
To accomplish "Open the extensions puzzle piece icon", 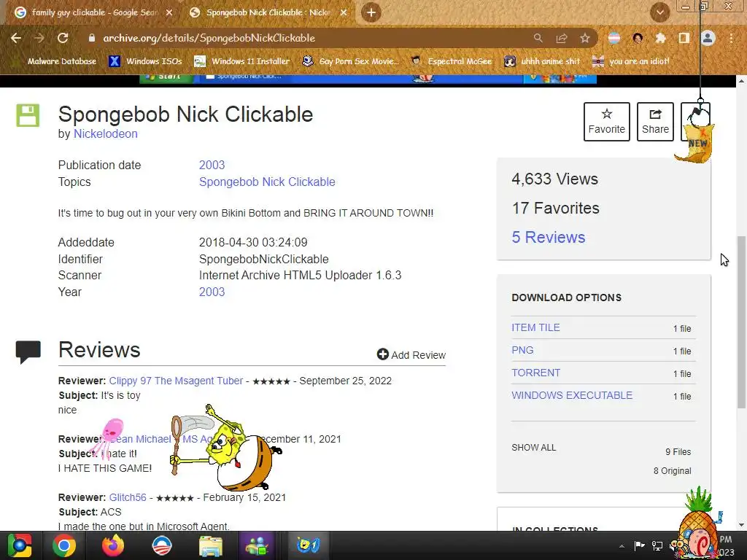I will 660,38.
